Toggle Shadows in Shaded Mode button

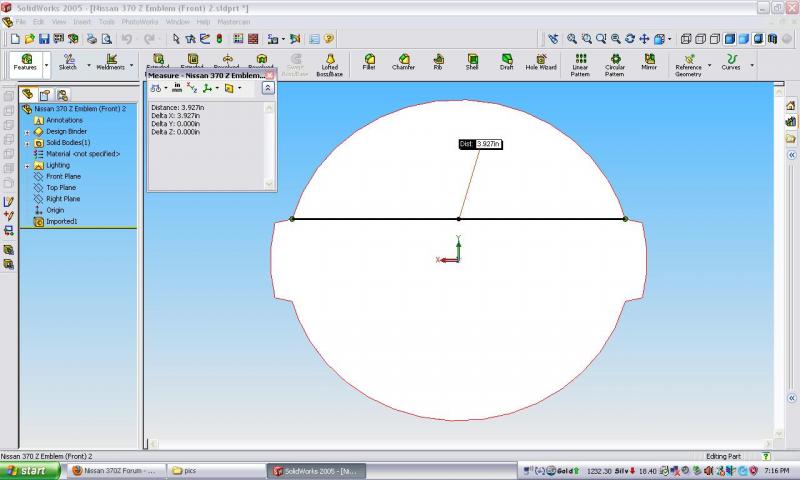click(x=758, y=39)
